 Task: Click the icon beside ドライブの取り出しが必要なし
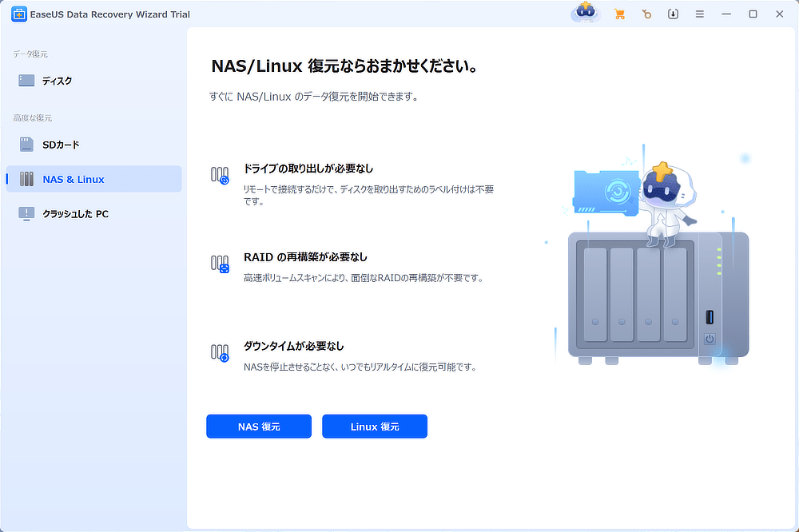(x=220, y=175)
